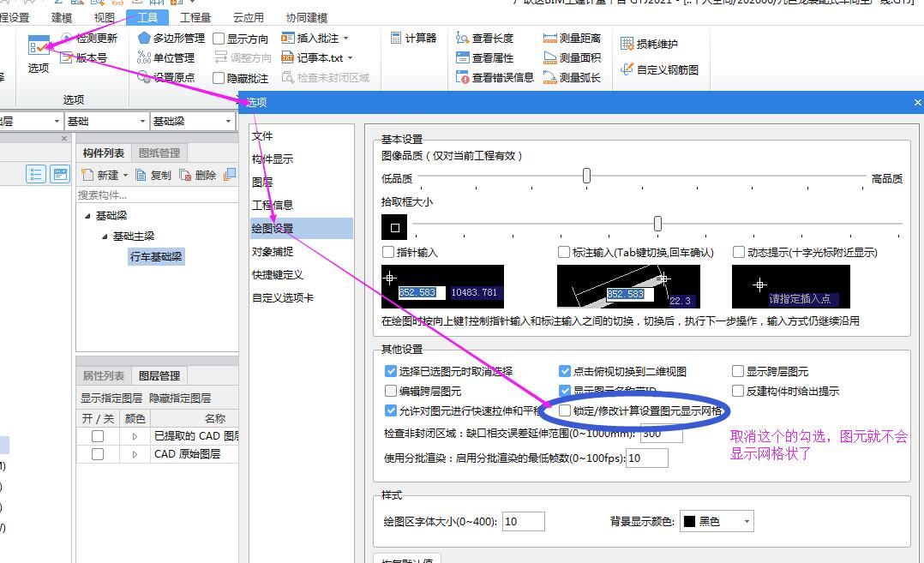This screenshot has height=563, width=924.
Task: Select 构件显示 in options sidebar
Action: (x=273, y=159)
